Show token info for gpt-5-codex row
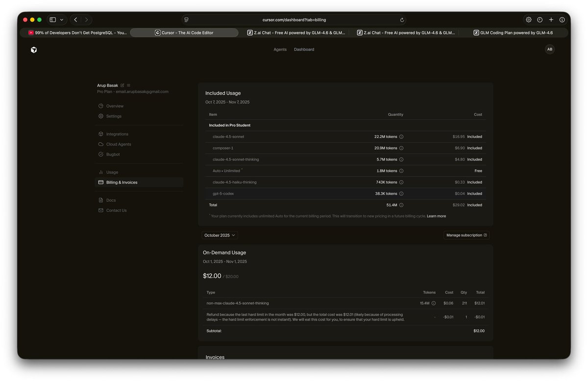 [x=401, y=194]
